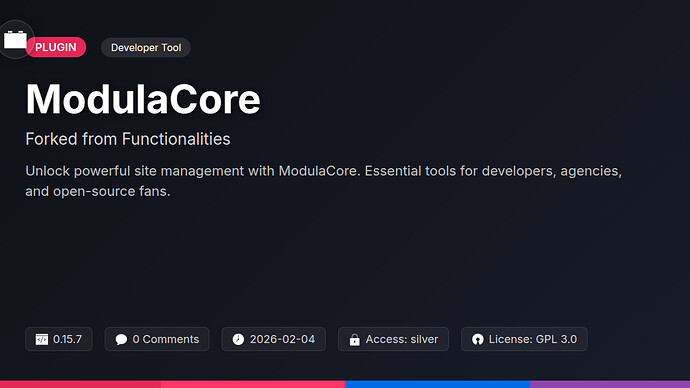Screen dimensions: 690x388
Task: Click the plugin briefcase icon
Action: (x=15, y=40)
